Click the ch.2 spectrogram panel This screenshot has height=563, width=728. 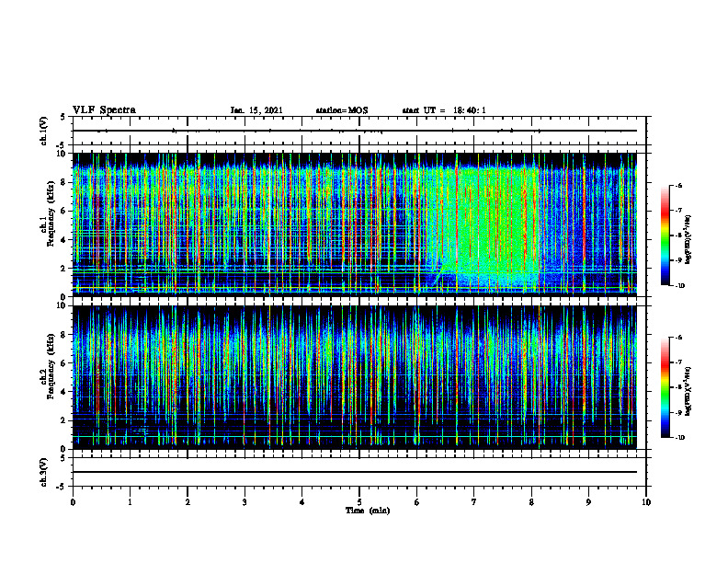355,377
